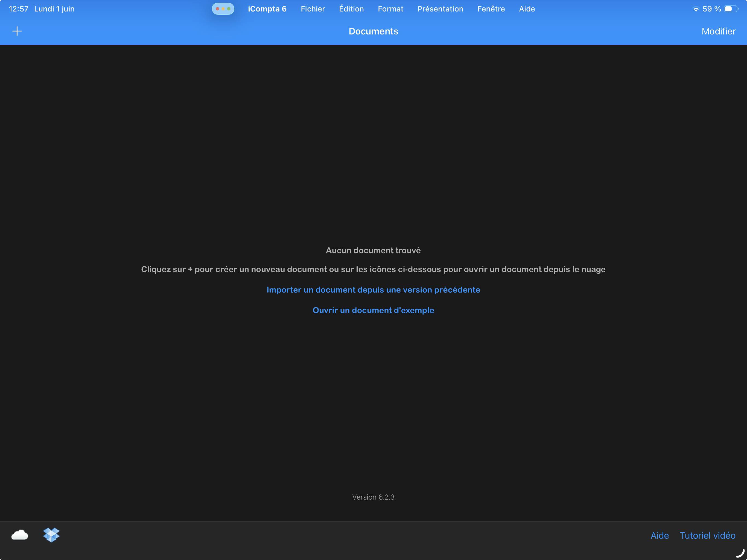The width and height of the screenshot is (747, 560).
Task: Click the Version 6.2.3 label
Action: pos(373,497)
